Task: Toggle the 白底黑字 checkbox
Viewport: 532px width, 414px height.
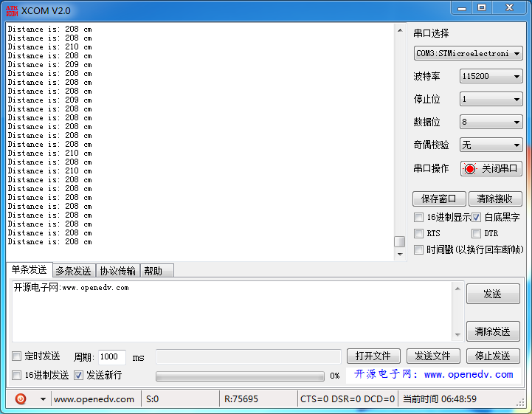Action: tap(477, 217)
